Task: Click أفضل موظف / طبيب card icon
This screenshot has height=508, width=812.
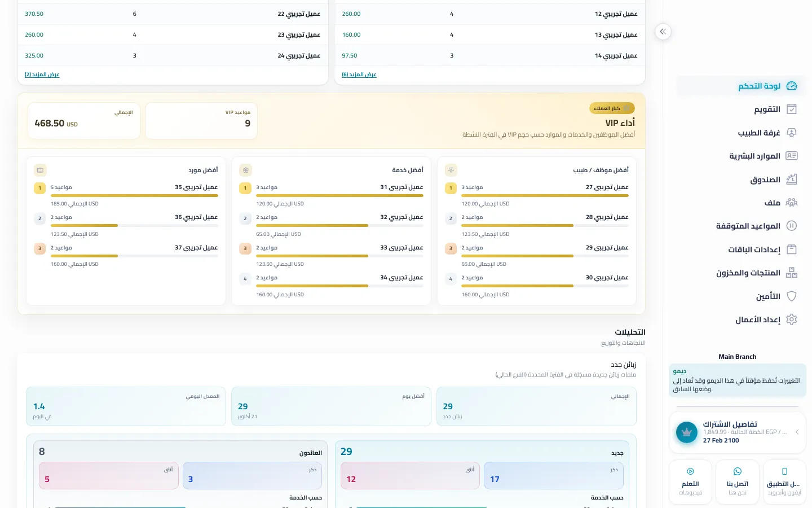Action: [x=451, y=170]
